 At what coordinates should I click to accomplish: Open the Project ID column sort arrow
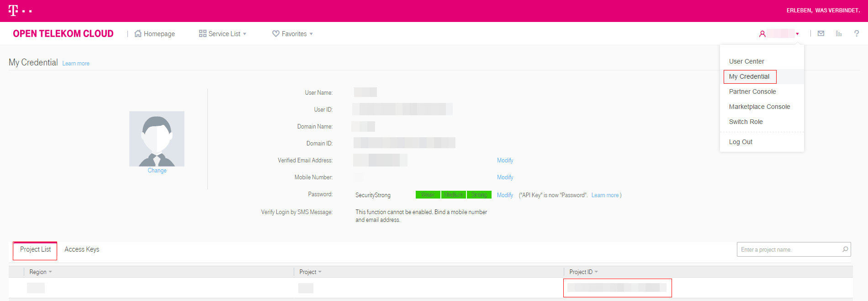tap(596, 272)
